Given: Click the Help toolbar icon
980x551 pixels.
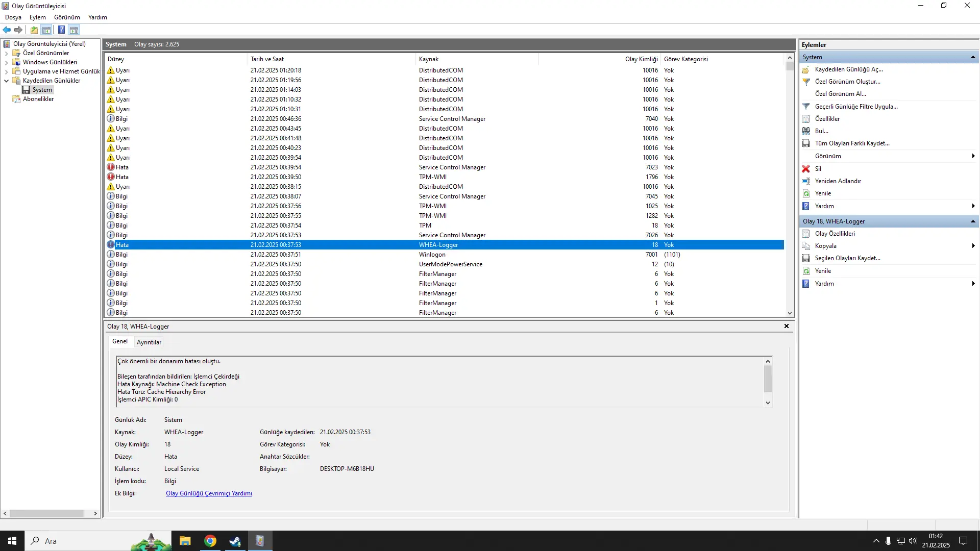Looking at the screenshot, I should point(61,30).
